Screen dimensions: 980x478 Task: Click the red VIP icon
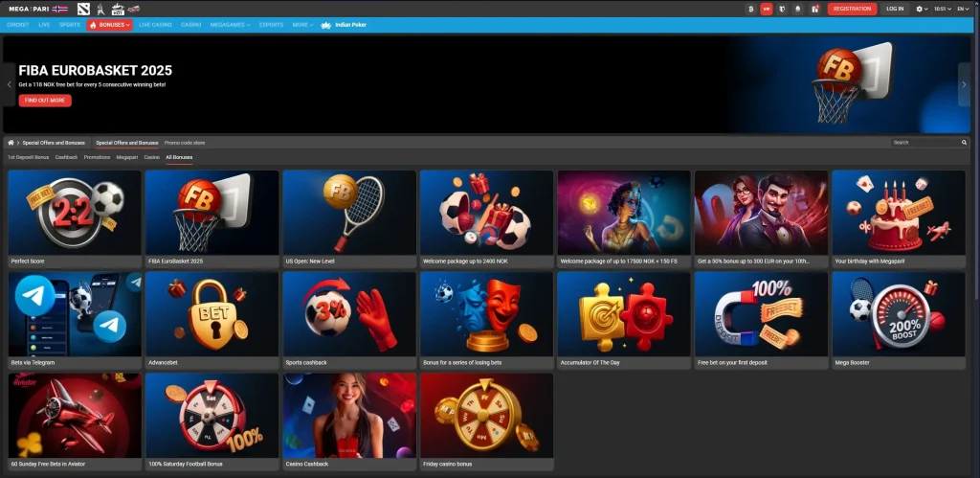coord(767,9)
